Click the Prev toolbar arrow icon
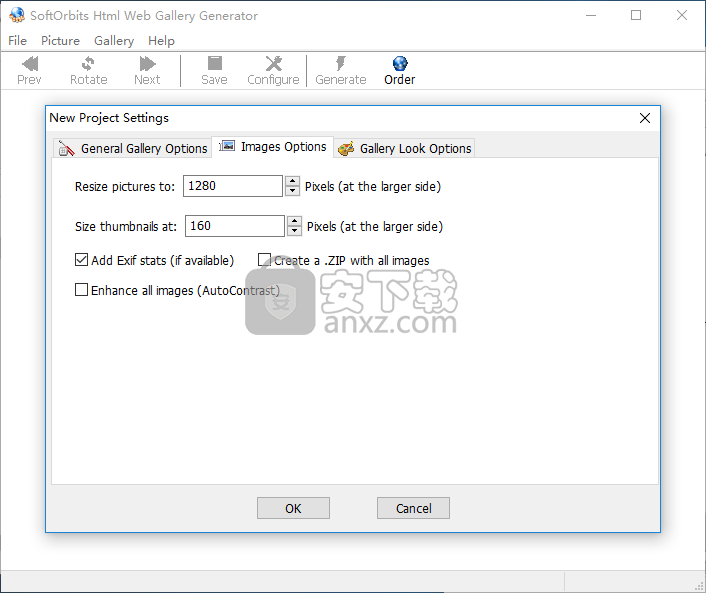 coord(30,64)
